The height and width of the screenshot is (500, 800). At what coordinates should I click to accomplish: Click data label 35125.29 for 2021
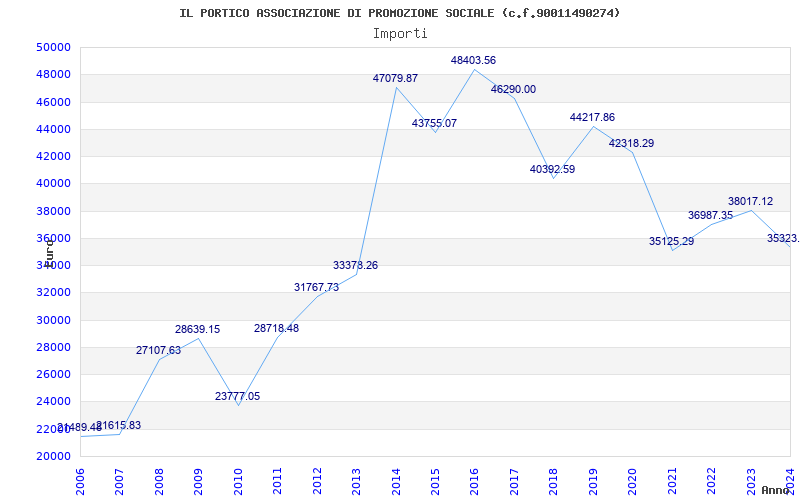coord(671,241)
